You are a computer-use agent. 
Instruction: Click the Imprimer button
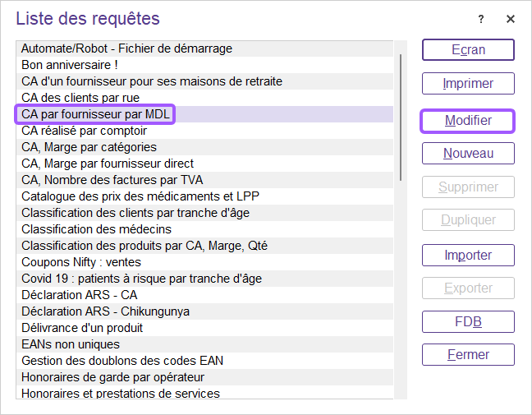tap(468, 84)
